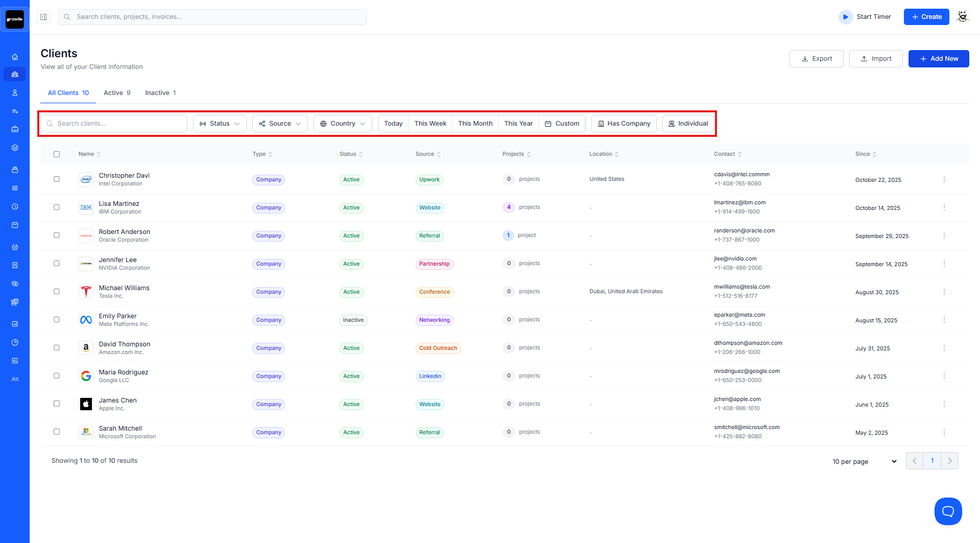Filter by Individual clients
Screen dimensions: 980x543
tap(688, 124)
